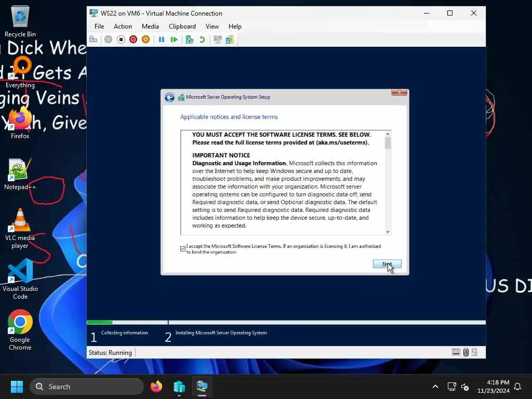Image resolution: width=532 pixels, height=399 pixels.
Task: Click Next in the license dialog
Action: pos(387,264)
